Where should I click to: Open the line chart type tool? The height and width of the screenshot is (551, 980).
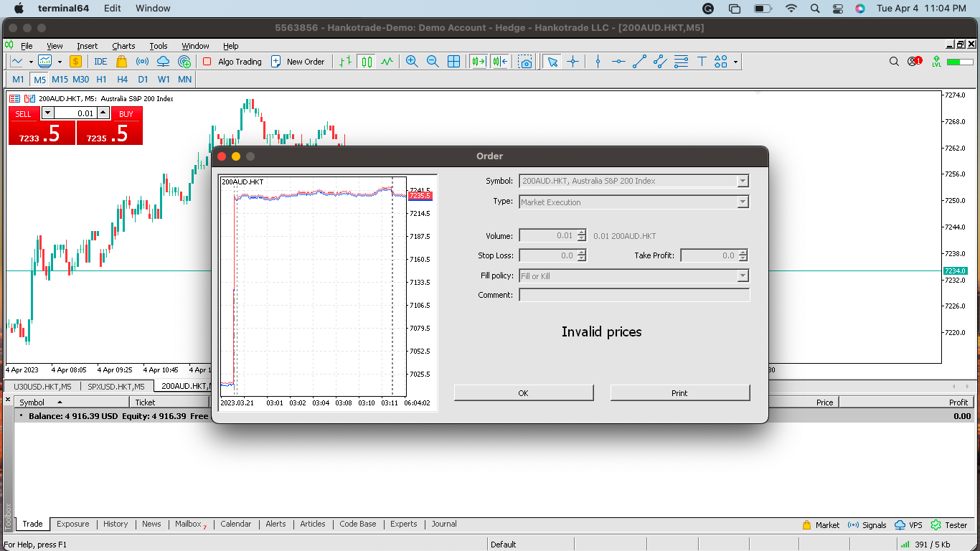point(17,62)
